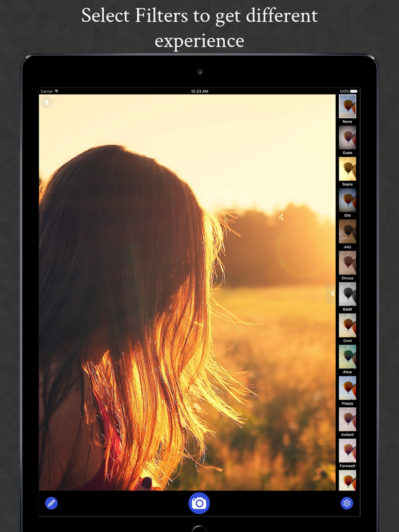Open the pencil edit tool

[x=51, y=503]
